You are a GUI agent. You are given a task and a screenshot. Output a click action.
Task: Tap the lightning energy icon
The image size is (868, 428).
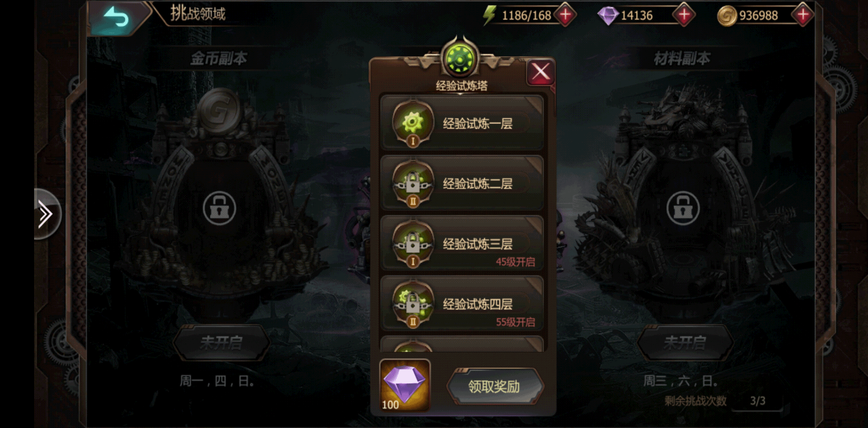pos(489,15)
